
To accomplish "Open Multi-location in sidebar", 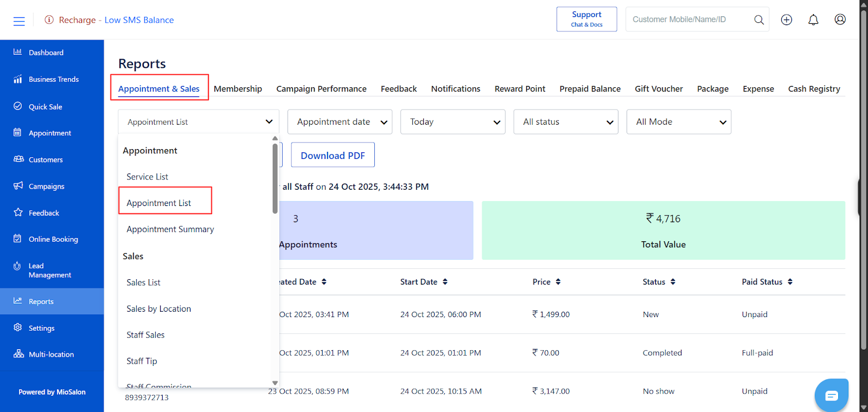I will (52, 355).
